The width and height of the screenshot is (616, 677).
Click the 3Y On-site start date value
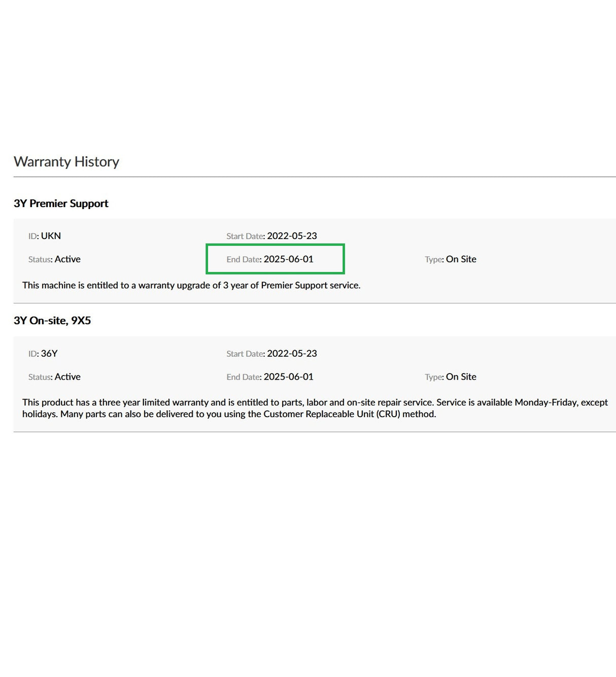click(292, 354)
